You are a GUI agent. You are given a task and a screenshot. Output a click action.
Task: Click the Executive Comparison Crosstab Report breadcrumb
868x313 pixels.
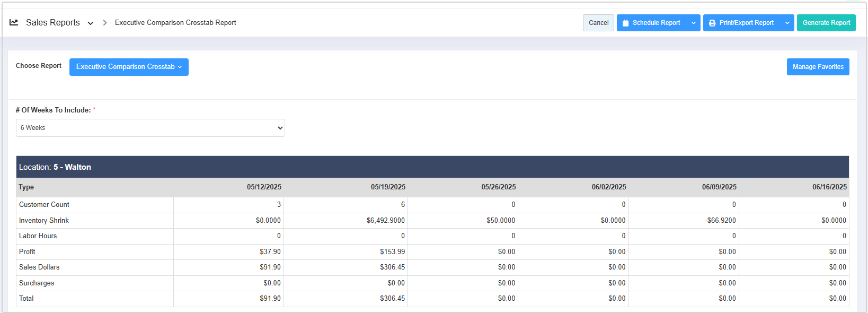[175, 23]
